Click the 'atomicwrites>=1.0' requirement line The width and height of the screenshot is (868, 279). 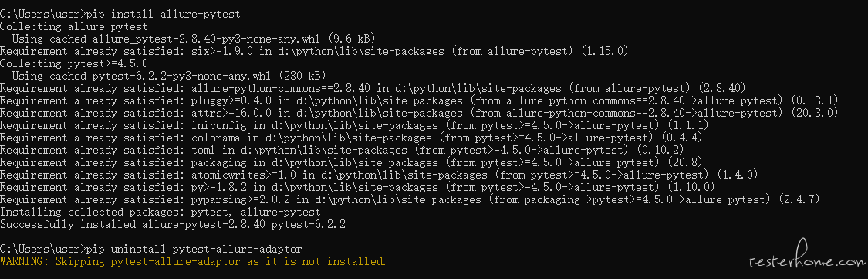coord(379,175)
